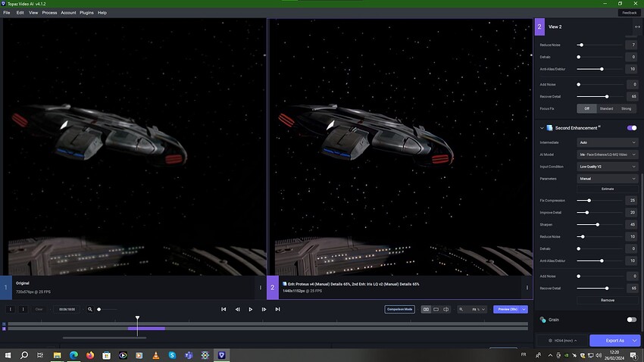Open the Edit menu
The height and width of the screenshot is (362, 644).
[x=20, y=13]
